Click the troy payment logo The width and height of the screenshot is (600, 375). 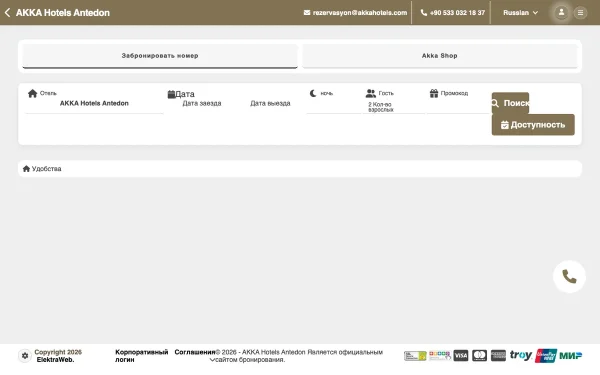(520, 355)
